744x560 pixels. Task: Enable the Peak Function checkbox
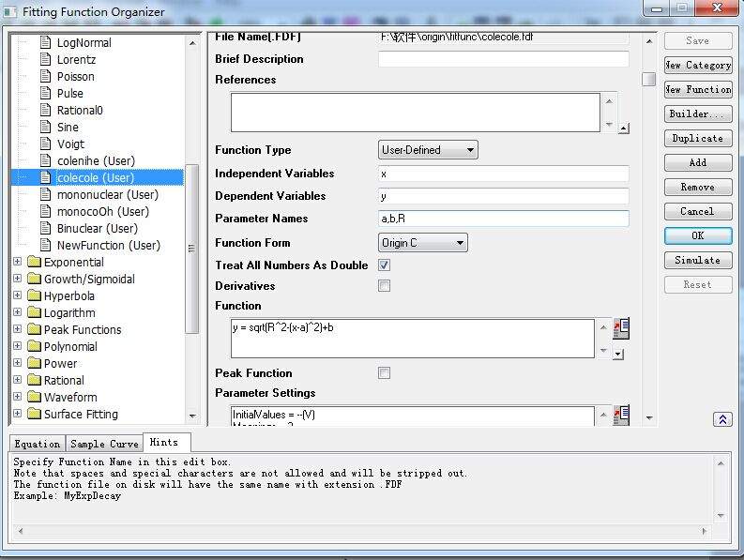tap(384, 373)
